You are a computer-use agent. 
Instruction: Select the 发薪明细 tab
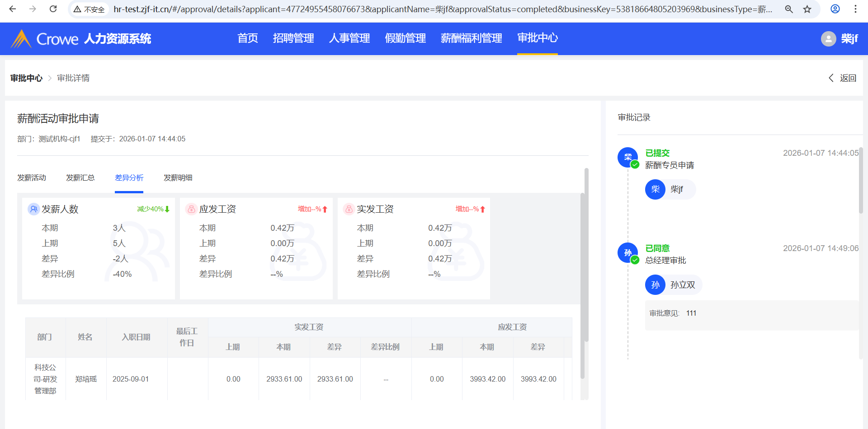(x=178, y=178)
